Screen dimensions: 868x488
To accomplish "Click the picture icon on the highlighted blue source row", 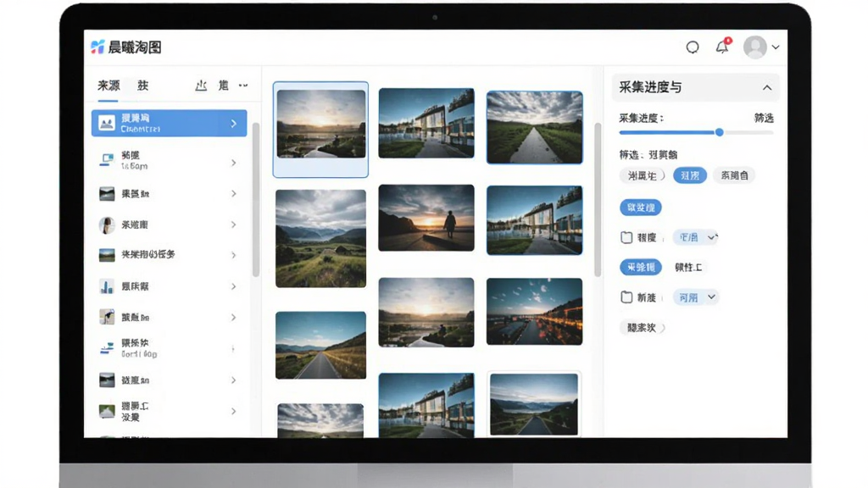I will pyautogui.click(x=107, y=122).
